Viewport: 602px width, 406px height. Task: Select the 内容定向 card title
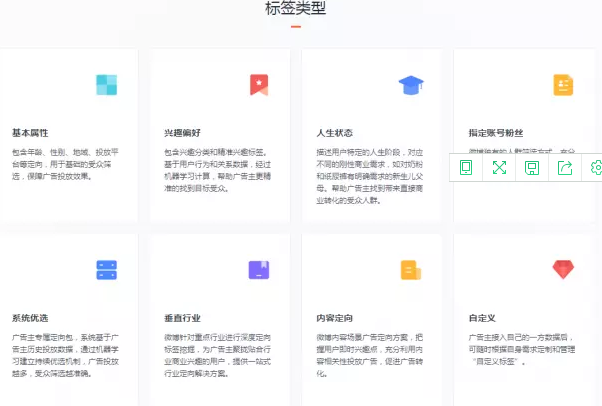pos(334,318)
